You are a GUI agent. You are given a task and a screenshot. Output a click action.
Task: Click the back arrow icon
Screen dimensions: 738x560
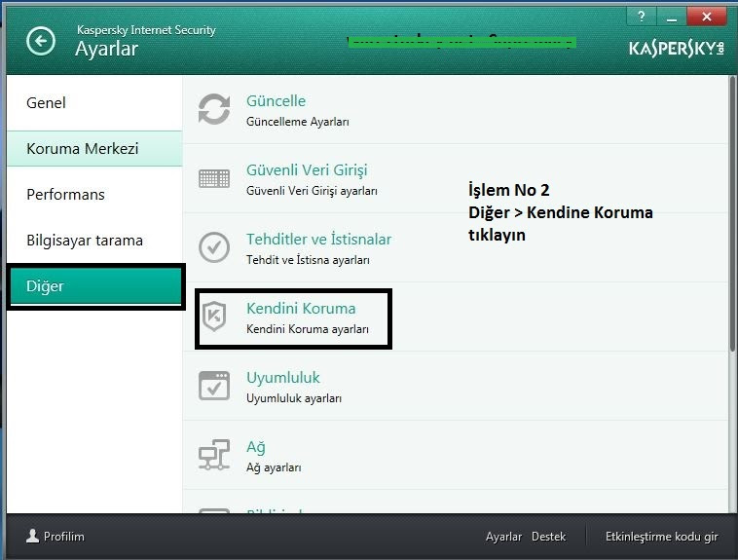pyautogui.click(x=41, y=41)
